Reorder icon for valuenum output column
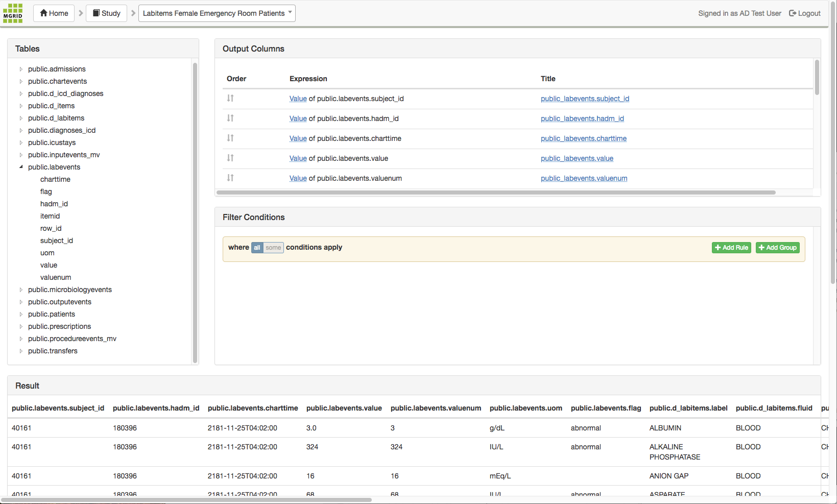Image resolution: width=837 pixels, height=504 pixels. (230, 178)
